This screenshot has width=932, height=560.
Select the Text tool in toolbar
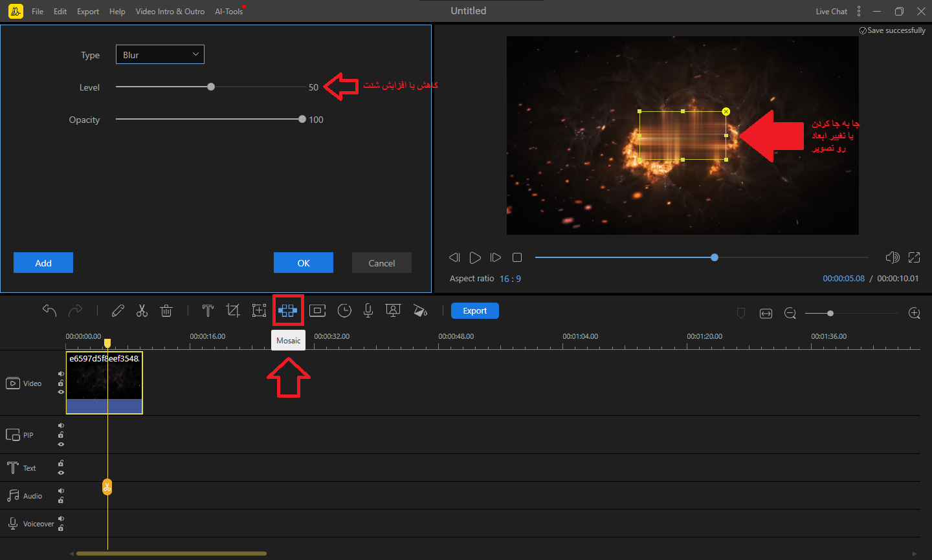coord(208,311)
